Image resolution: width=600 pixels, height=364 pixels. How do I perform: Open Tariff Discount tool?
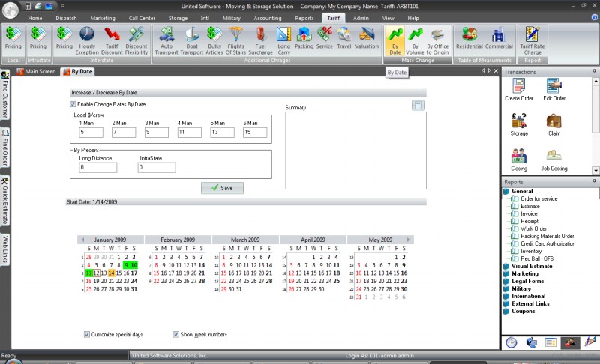(112, 40)
